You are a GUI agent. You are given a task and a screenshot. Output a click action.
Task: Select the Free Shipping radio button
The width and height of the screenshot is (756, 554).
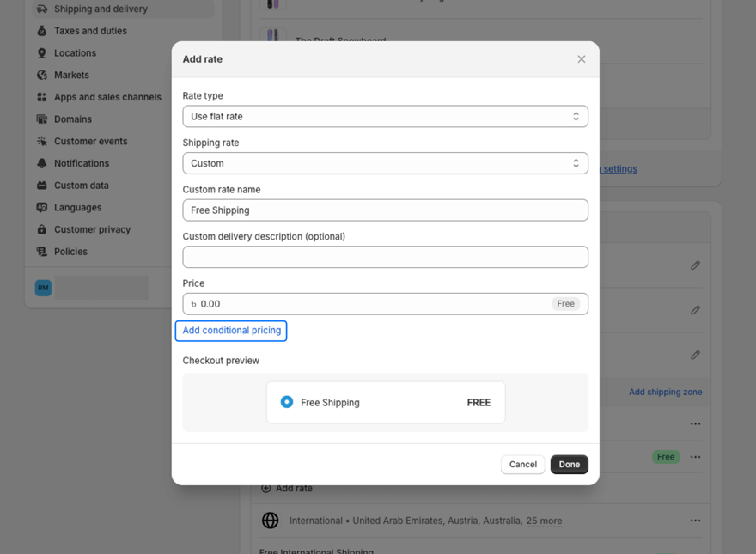pos(287,402)
